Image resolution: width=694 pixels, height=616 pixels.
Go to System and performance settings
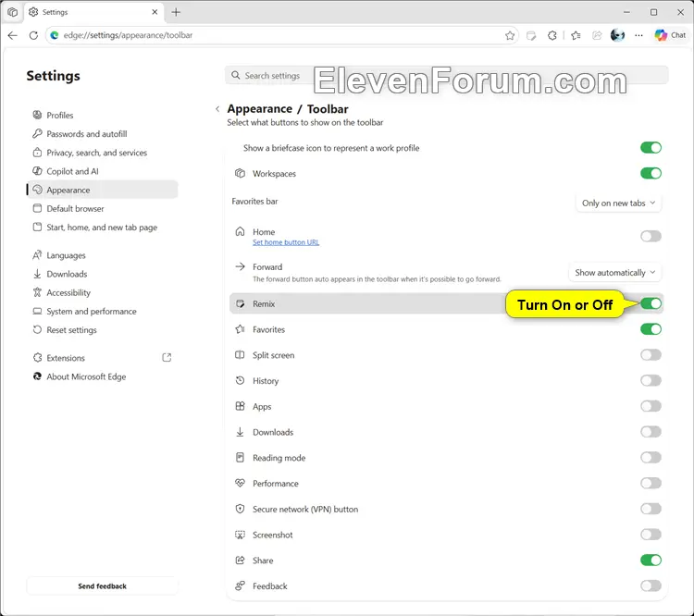(102, 311)
